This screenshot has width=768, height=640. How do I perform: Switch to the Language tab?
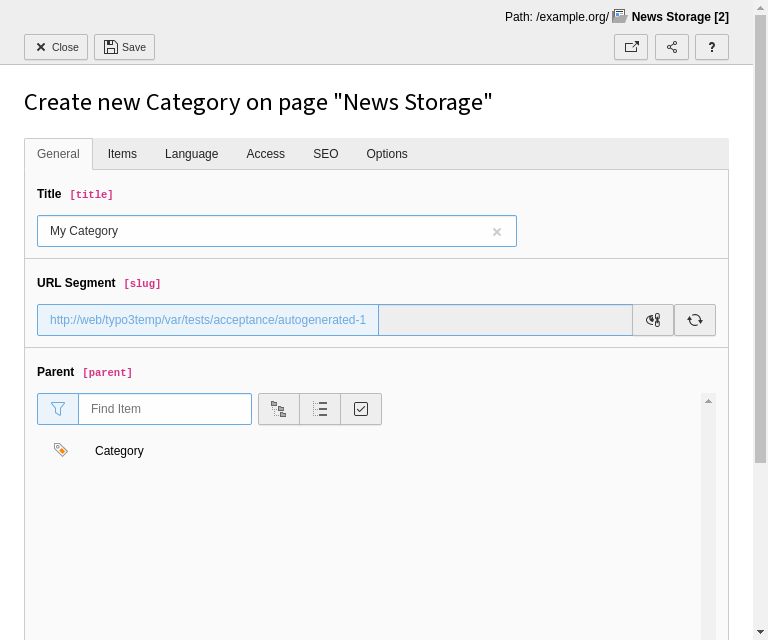point(191,154)
